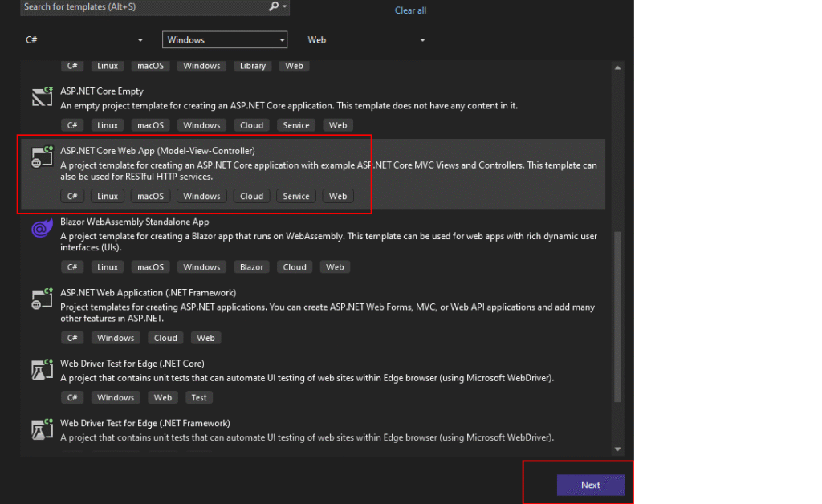Open the Web project type filter dropdown

point(365,40)
